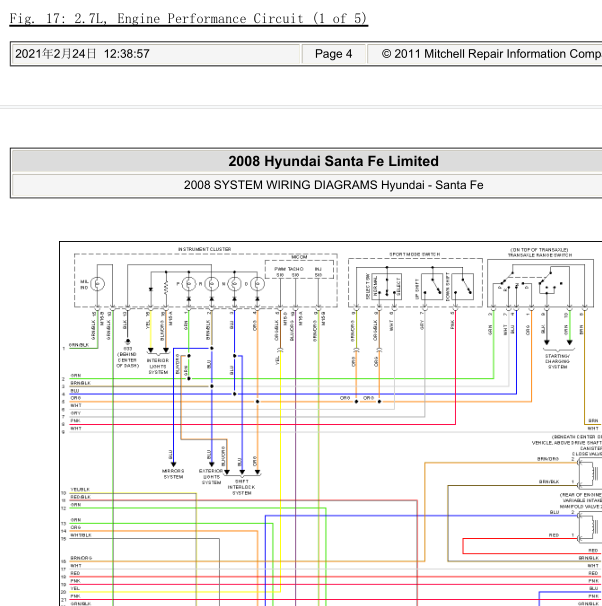The width and height of the screenshot is (602, 606).
Task: Click the 'STARTING/CHARGING SYSTEM' reference
Action: (558, 361)
